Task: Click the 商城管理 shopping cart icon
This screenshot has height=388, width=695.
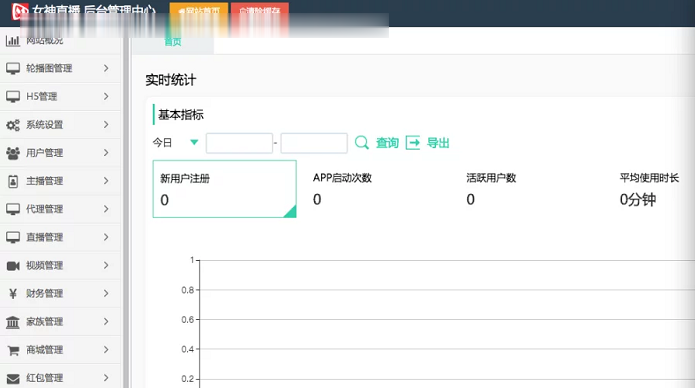Action: pyautogui.click(x=13, y=350)
